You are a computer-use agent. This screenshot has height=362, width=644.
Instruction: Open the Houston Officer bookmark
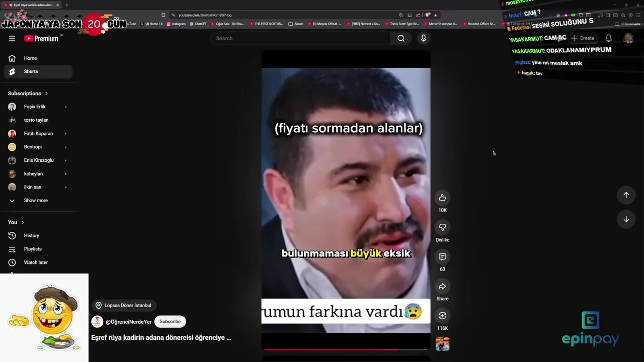click(478, 24)
